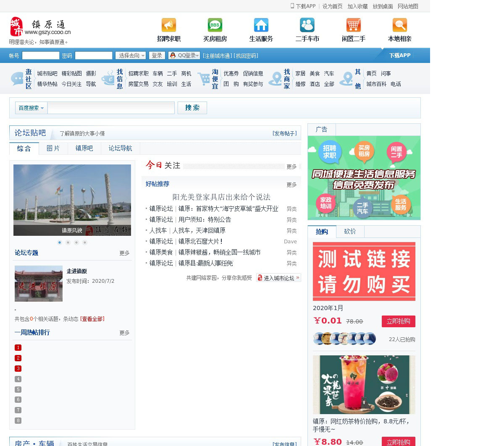The image size is (504, 446).
Task: Click 更多 next to 好帖推荐
Action: pos(291,185)
